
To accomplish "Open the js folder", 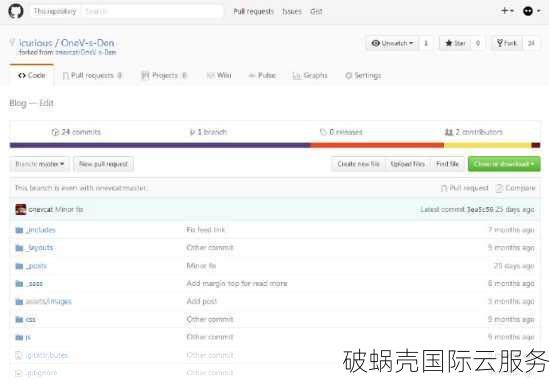I will pos(28,337).
